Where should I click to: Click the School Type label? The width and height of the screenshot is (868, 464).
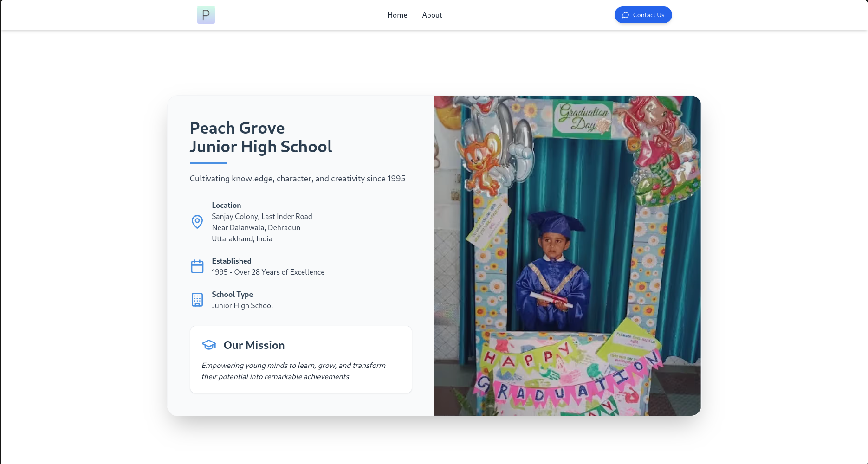click(233, 294)
